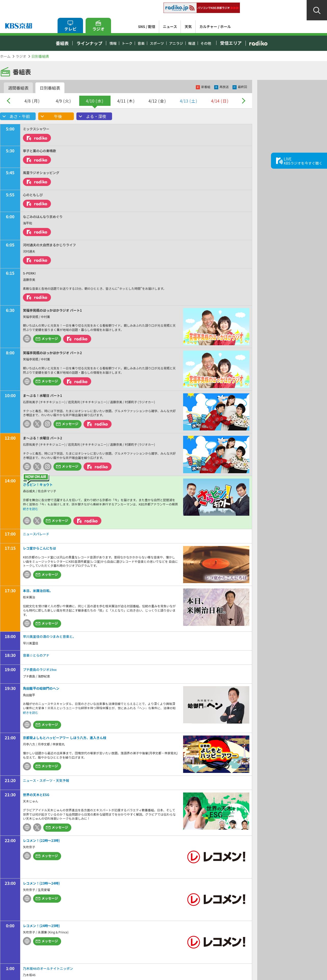Open globe icon for 本日、米團治日和。
327x980 pixels.
pos(27,623)
